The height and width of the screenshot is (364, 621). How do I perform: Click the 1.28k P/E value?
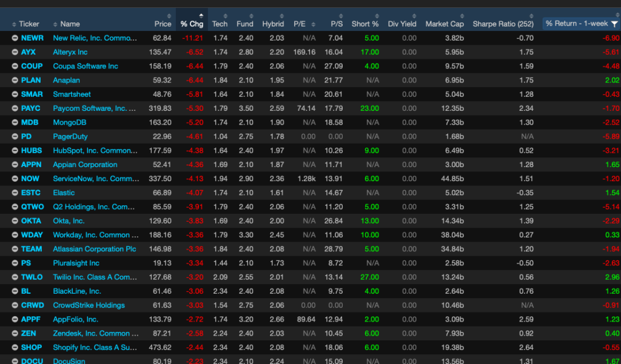(306, 179)
